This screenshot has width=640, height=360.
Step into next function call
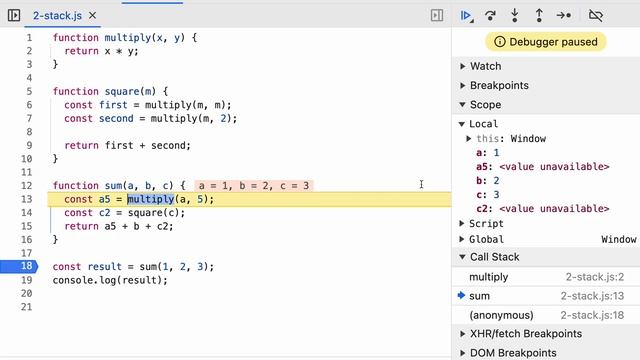(x=515, y=16)
